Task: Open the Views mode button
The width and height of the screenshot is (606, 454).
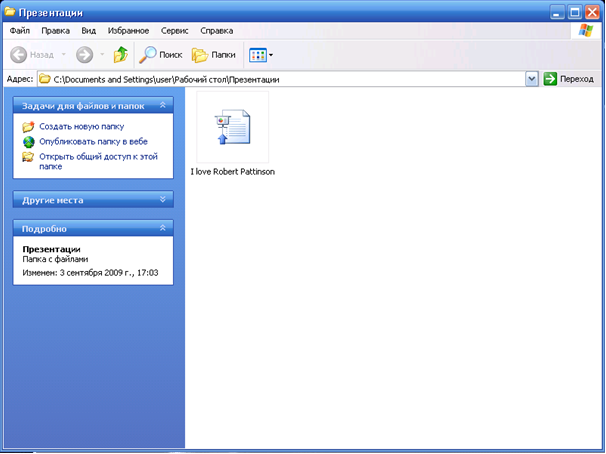Action: (x=261, y=55)
